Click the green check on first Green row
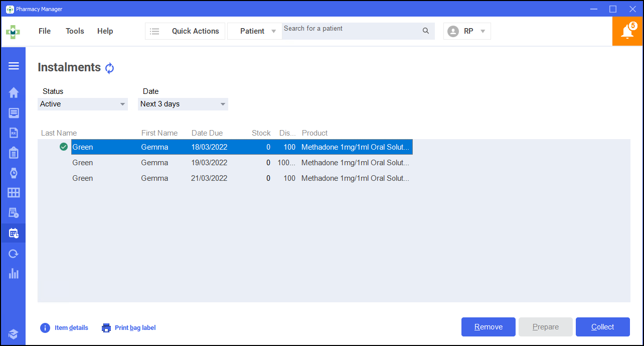Screen dimensions: 644x346 (64, 147)
